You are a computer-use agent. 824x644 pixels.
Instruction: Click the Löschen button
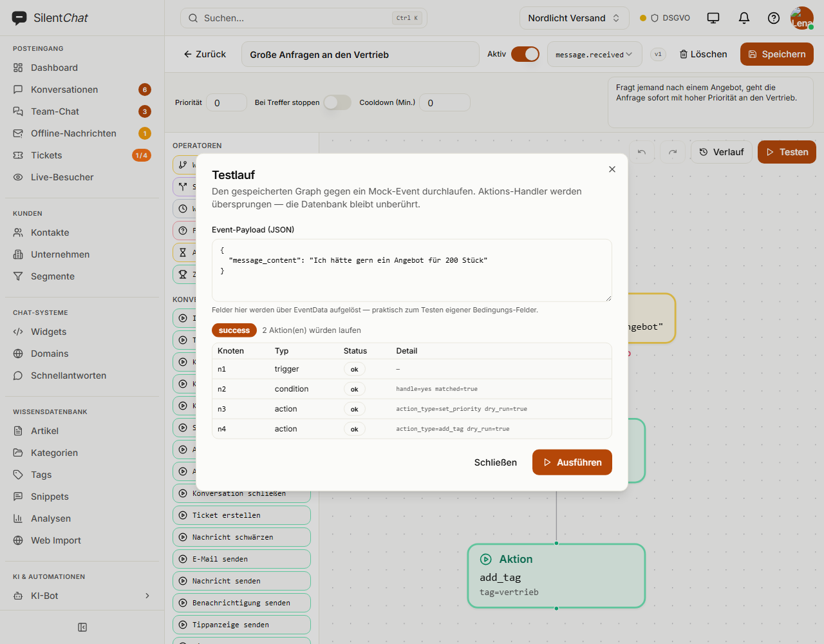[x=704, y=54]
